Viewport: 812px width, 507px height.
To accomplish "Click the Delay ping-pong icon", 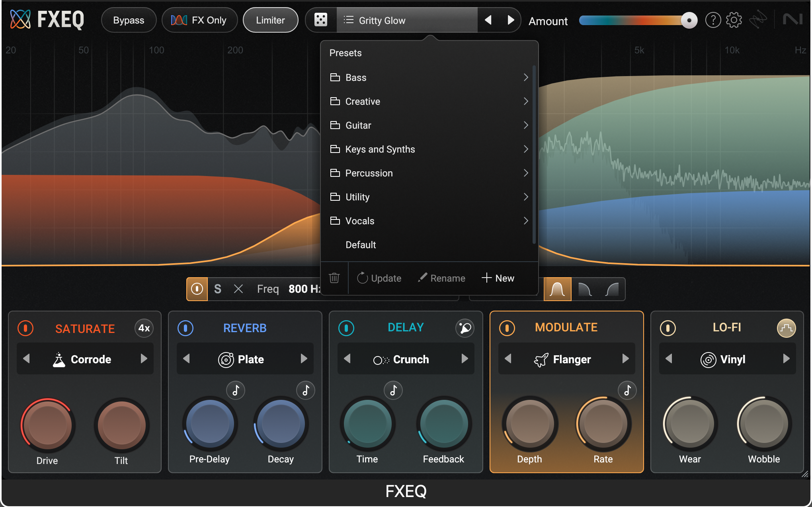I will [x=465, y=328].
